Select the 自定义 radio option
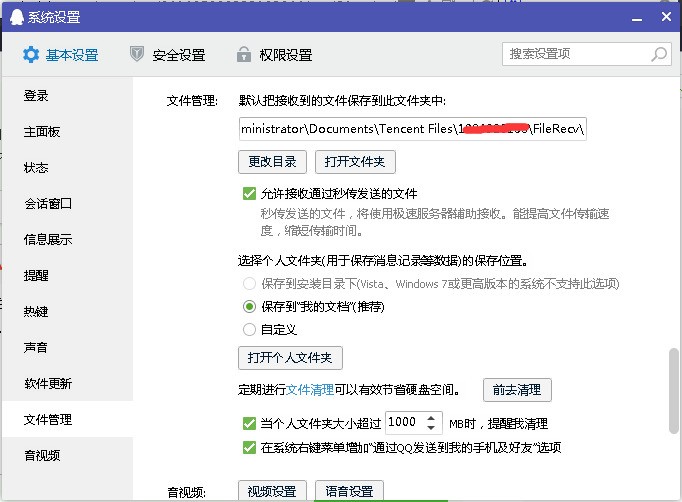Viewport: 682px width, 502px height. point(249,329)
